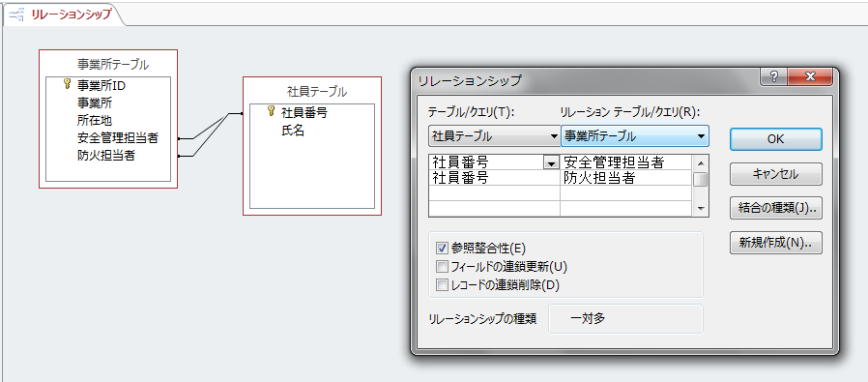Select 所在地 field in 事業所テーブル
Image resolution: width=868 pixels, height=382 pixels.
(95, 120)
